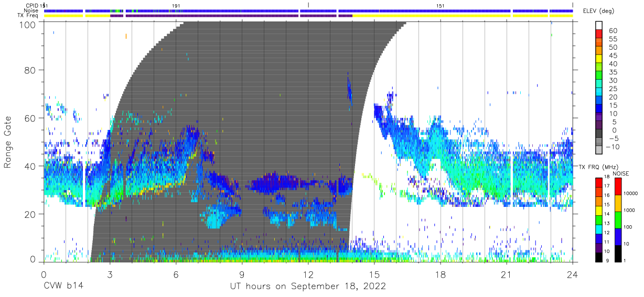Click the "UT hours on September 18, 2022" axis title
This screenshot has width=644, height=297.
[308, 287]
